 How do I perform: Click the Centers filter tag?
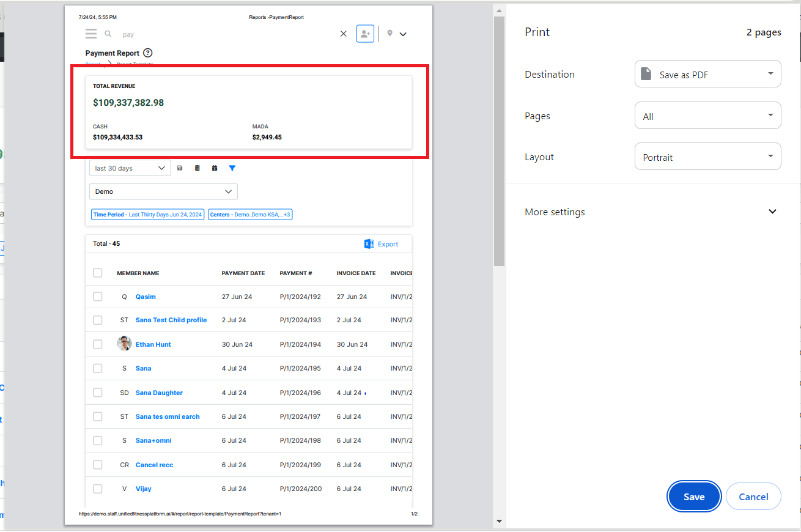[250, 215]
